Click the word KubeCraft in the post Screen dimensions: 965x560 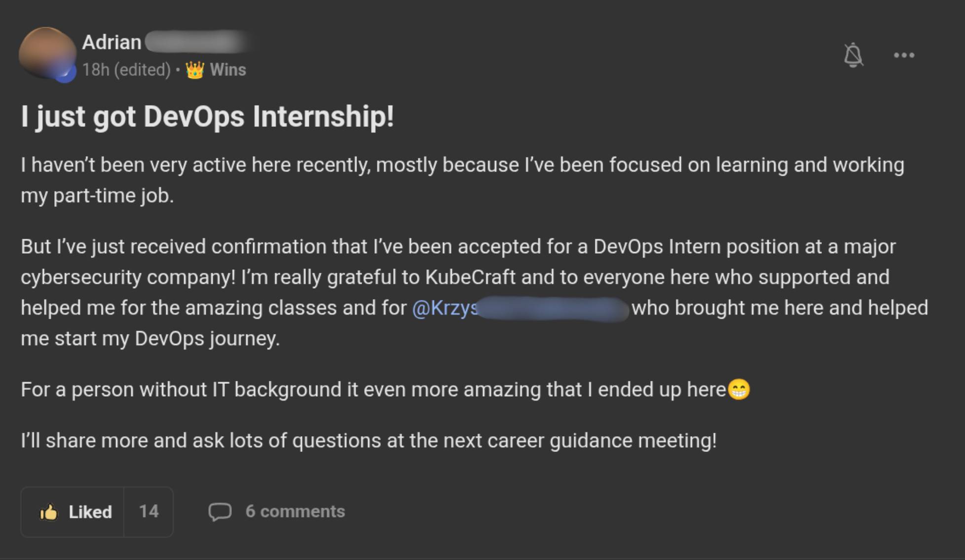[470, 277]
